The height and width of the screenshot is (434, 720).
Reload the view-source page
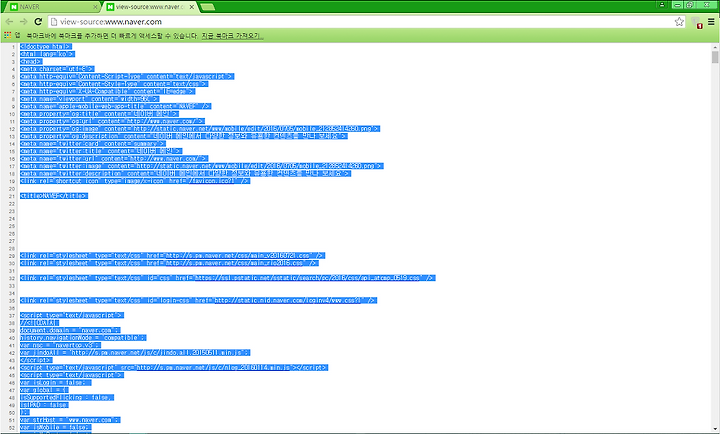38,22
